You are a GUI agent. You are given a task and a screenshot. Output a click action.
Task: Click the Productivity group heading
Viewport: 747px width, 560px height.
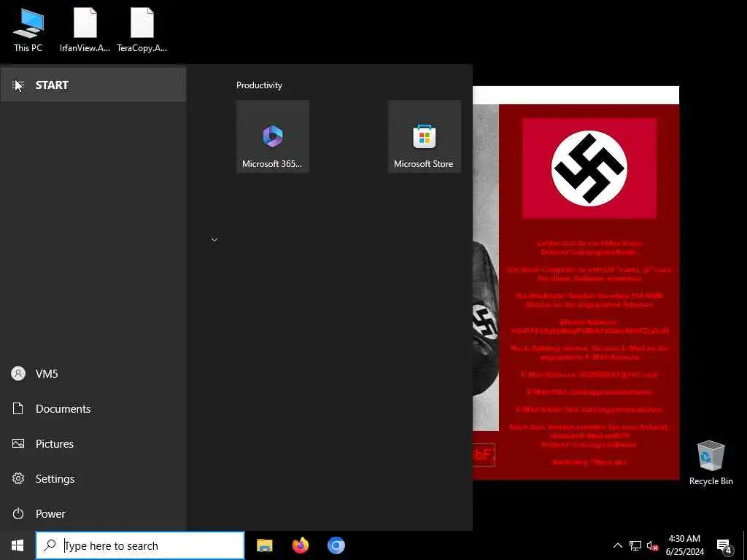259,85
